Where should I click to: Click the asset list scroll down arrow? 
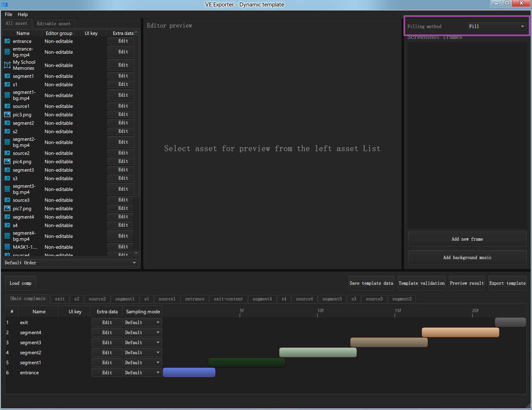coord(137,253)
